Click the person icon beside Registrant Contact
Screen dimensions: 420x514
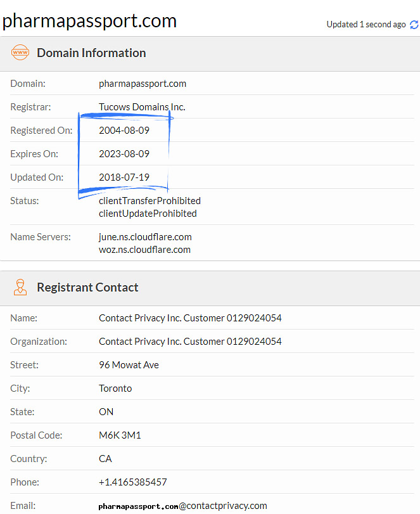[x=20, y=287]
